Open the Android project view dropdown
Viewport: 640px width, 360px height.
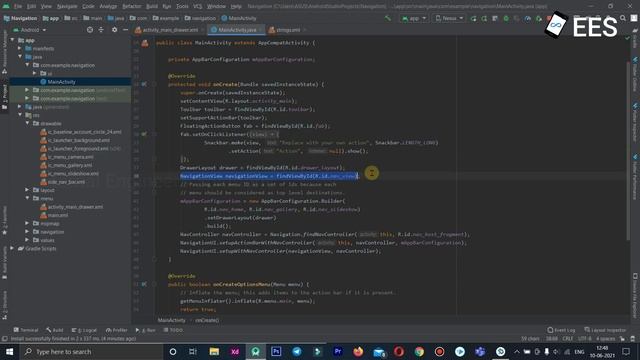[x=29, y=30]
